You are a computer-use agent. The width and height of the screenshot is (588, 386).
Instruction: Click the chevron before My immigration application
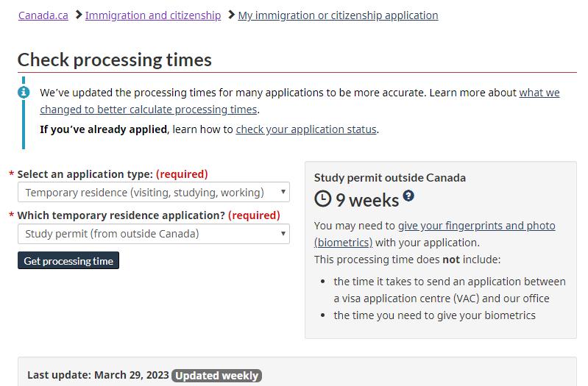tap(231, 15)
